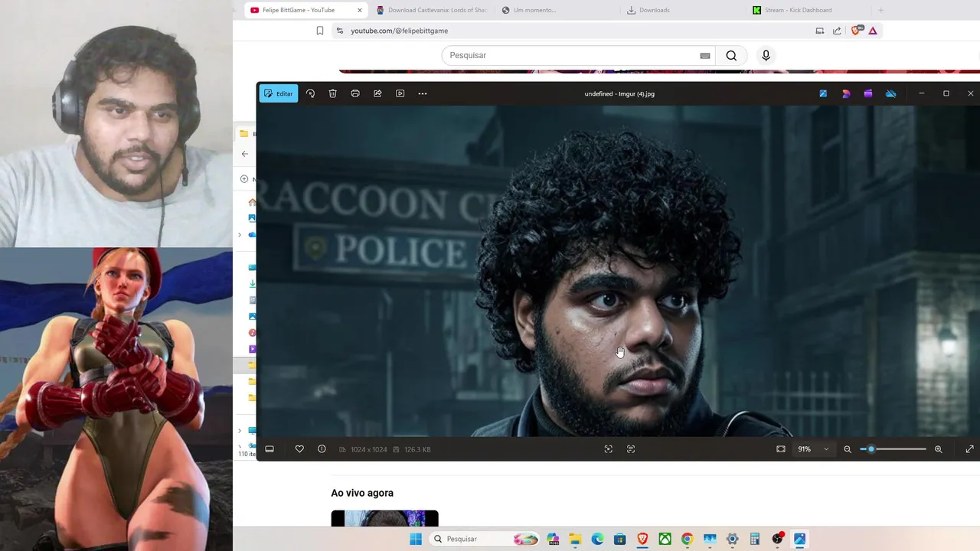Start slideshow from Photos toolbar

400,93
